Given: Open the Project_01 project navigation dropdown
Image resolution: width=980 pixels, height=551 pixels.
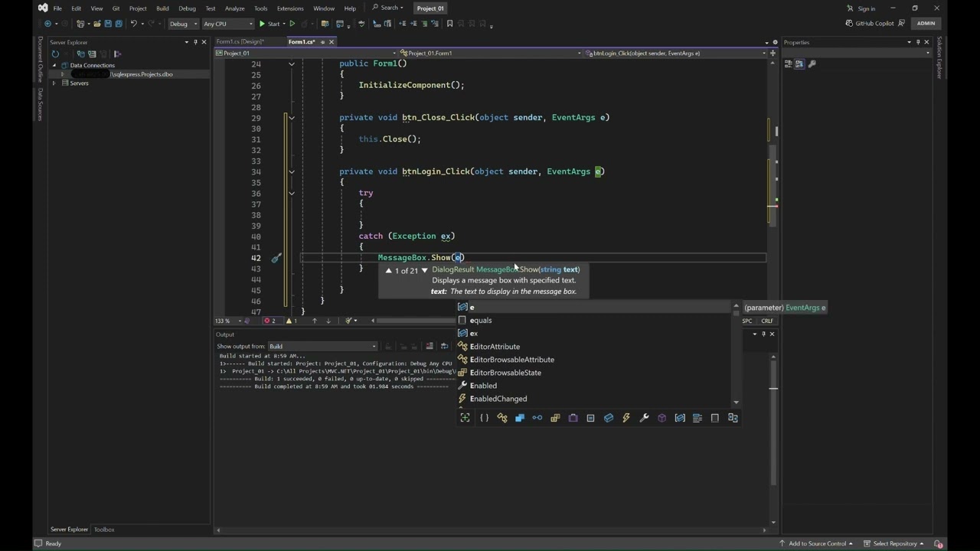Looking at the screenshot, I should 307,54.
